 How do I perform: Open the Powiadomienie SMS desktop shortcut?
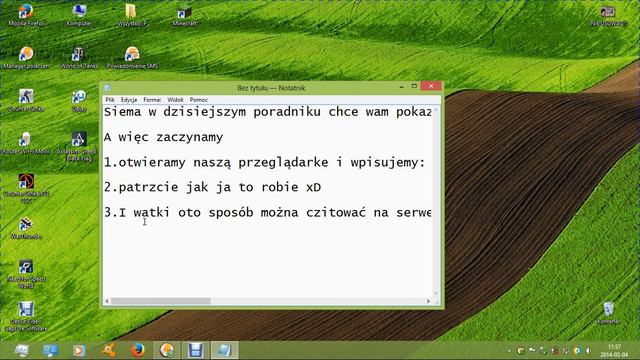click(x=132, y=58)
